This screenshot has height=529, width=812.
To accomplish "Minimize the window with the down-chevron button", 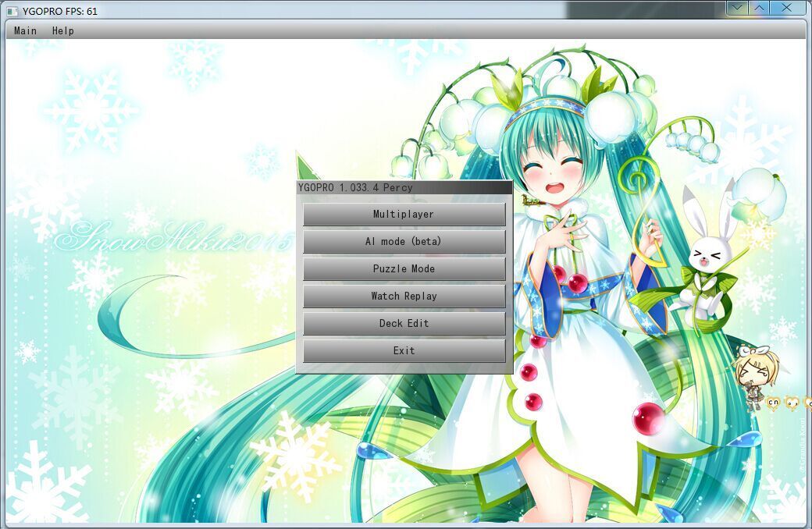I will click(736, 8).
